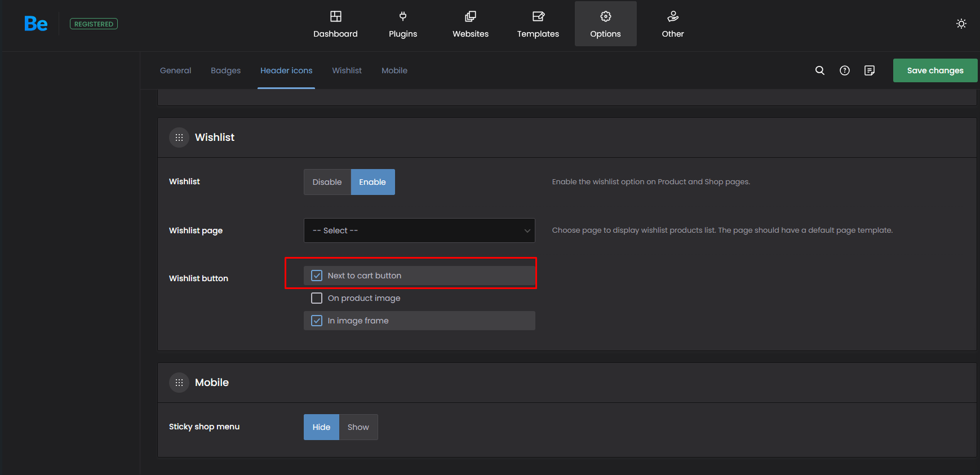
Task: Click the Choose page to display description
Action: [722, 230]
